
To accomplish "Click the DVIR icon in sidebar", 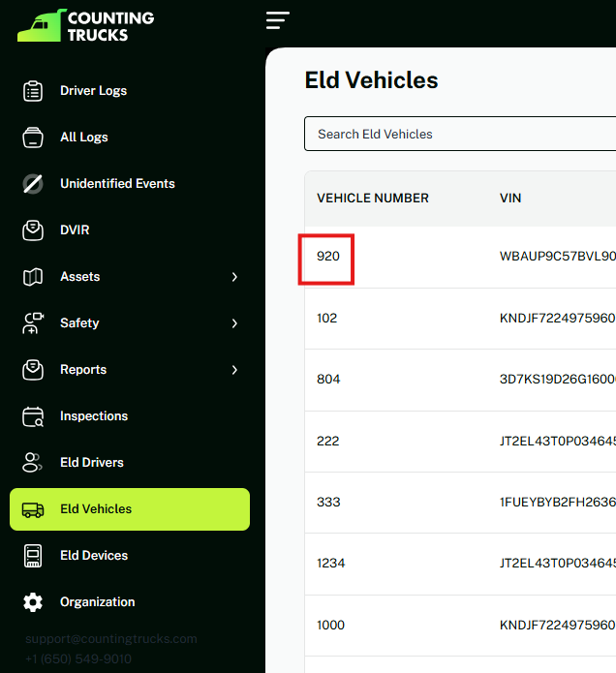I will point(33,230).
